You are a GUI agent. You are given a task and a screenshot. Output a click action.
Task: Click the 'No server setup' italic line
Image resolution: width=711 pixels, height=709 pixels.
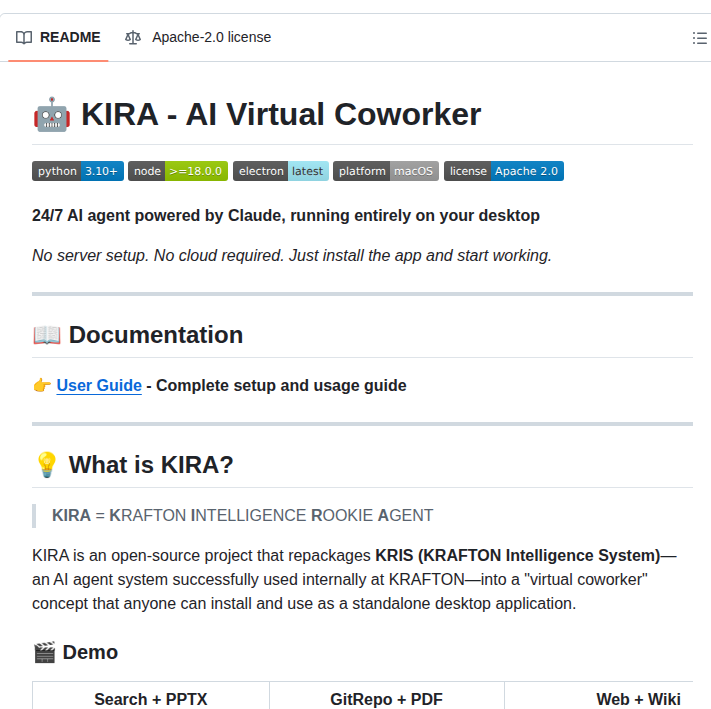[x=292, y=255]
